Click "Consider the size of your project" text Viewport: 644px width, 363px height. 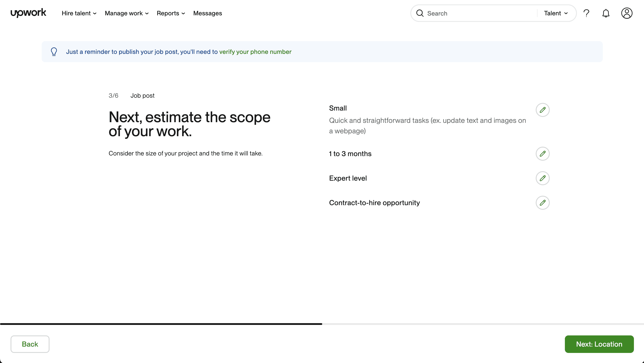tap(185, 153)
